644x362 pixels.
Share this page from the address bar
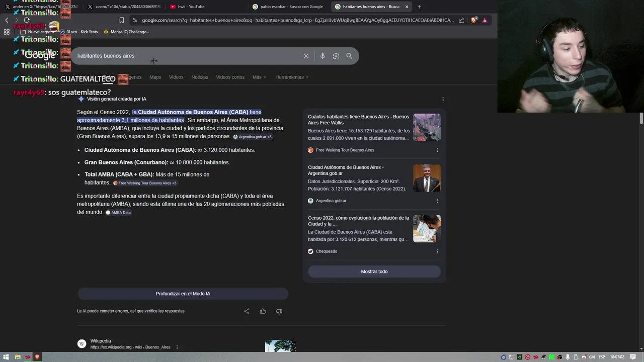[461, 20]
